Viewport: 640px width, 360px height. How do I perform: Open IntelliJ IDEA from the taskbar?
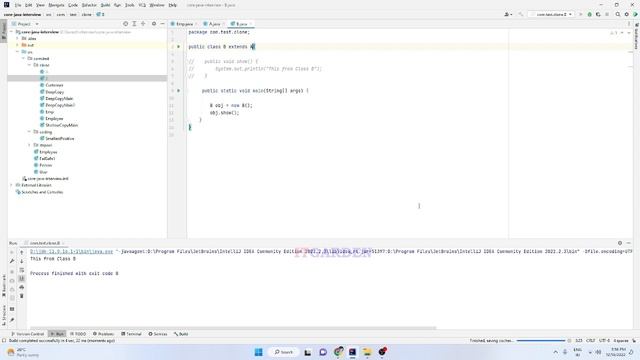(x=353, y=352)
